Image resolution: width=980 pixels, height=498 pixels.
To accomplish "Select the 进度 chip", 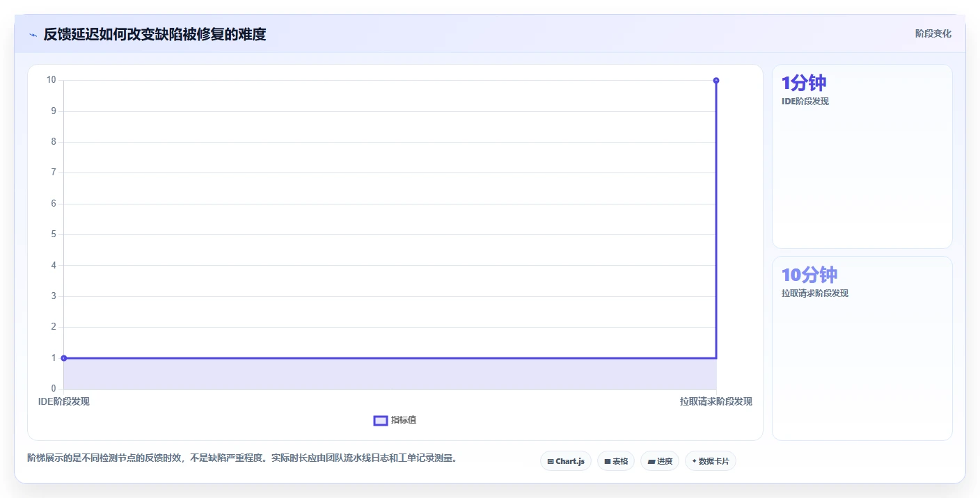I will pyautogui.click(x=660, y=461).
